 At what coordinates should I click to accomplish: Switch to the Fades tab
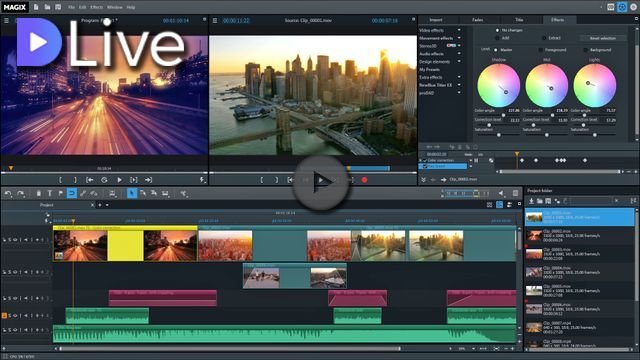[477, 20]
